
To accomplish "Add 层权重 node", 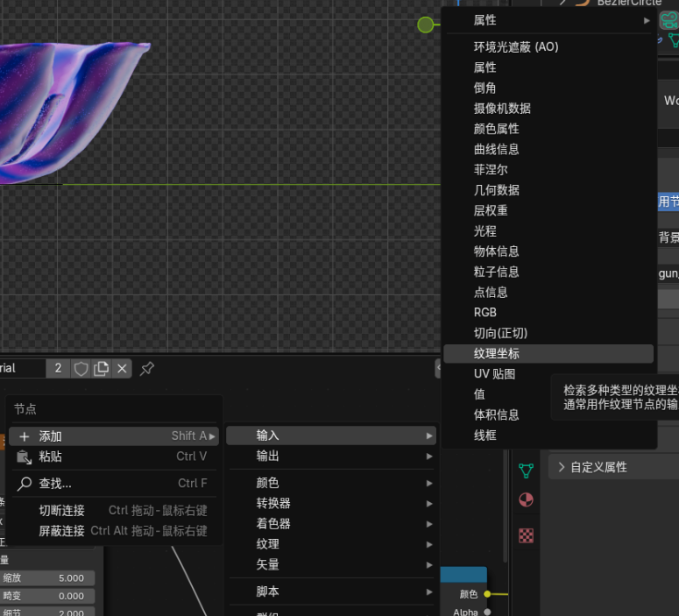I will (548, 210).
